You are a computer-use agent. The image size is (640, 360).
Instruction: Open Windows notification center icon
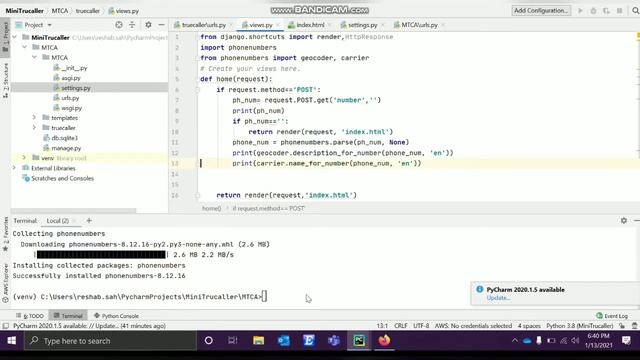coord(627,340)
